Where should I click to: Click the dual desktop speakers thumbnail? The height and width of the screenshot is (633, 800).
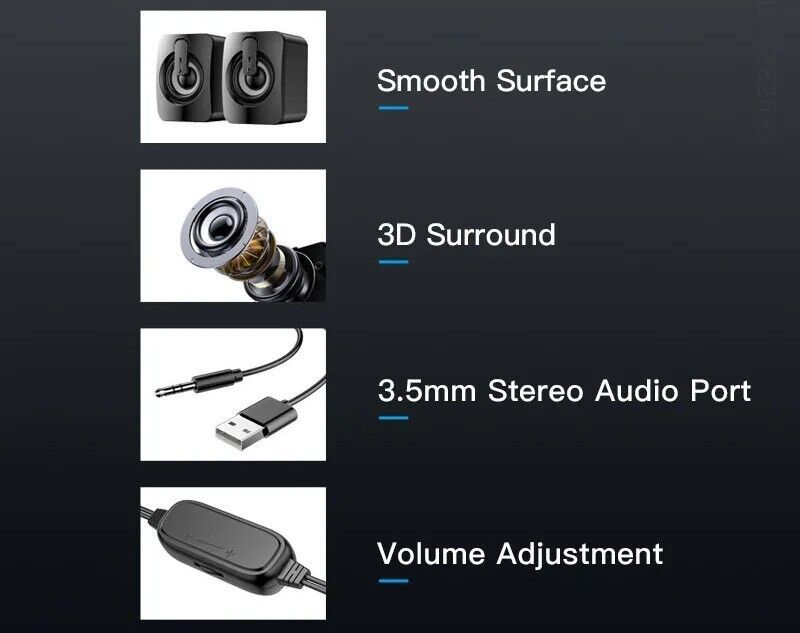(x=233, y=77)
